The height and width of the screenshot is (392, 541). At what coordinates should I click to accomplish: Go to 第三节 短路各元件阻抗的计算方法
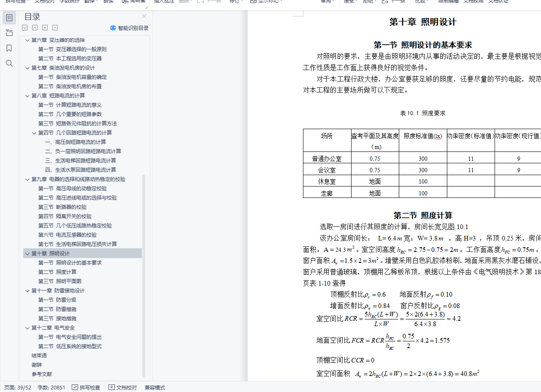coord(78,124)
